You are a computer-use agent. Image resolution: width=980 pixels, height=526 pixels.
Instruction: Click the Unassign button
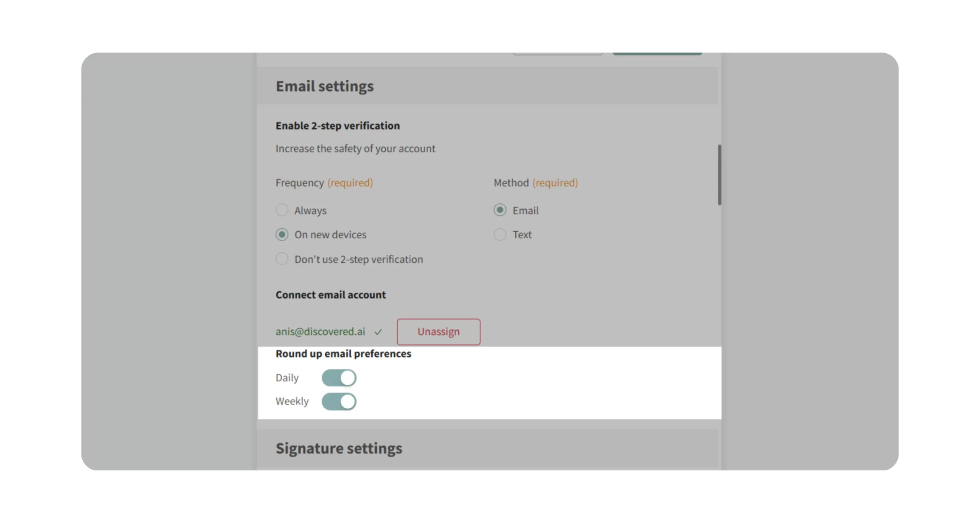[x=438, y=332]
